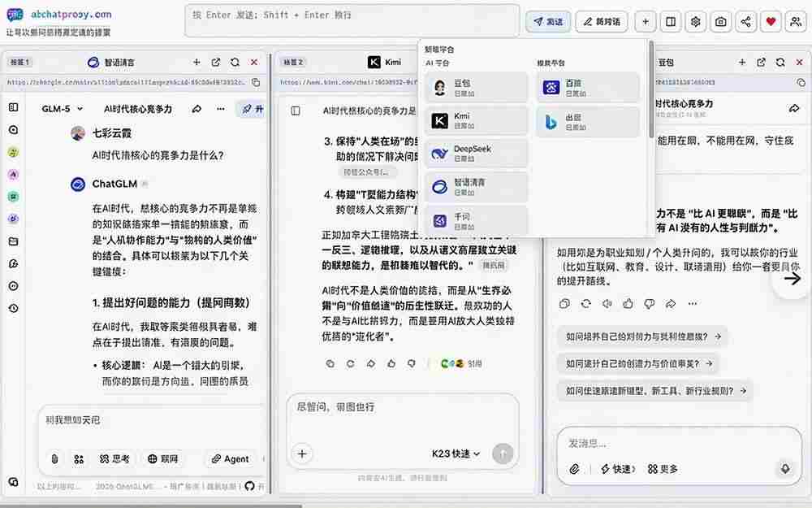Image resolution: width=812 pixels, height=508 pixels.
Task: Dislike the Kimi response with thumbs down
Action: 411,364
